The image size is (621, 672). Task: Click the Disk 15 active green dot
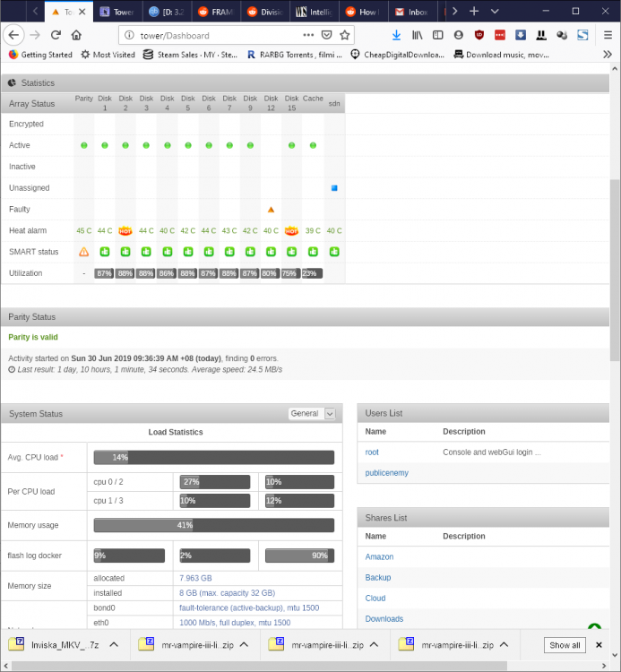pyautogui.click(x=291, y=145)
